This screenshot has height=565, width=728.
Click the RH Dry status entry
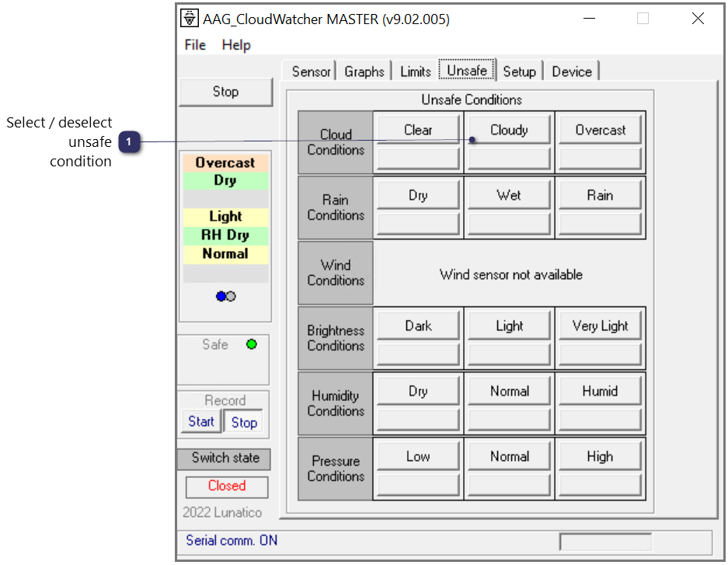pos(225,235)
